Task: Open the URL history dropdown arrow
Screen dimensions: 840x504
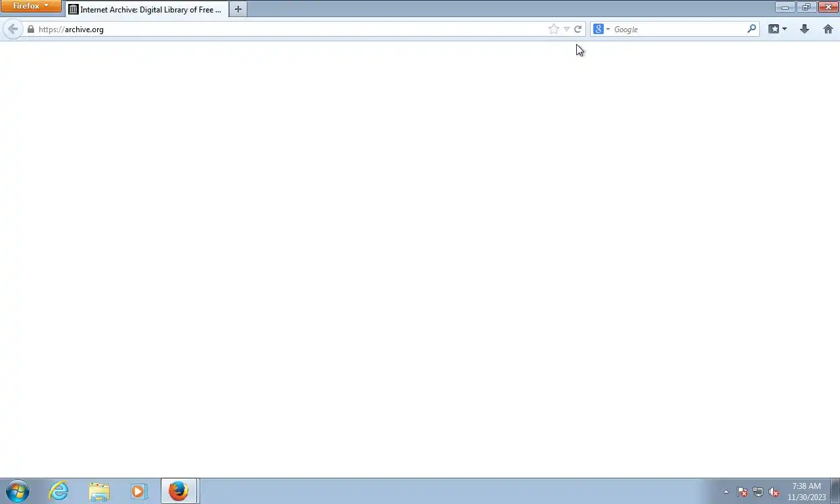Action: (566, 30)
